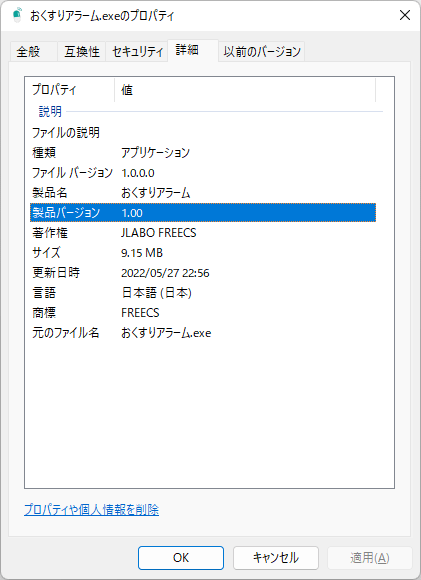421x580 pixels.
Task: Click the 値 column header
Action: (x=245, y=90)
